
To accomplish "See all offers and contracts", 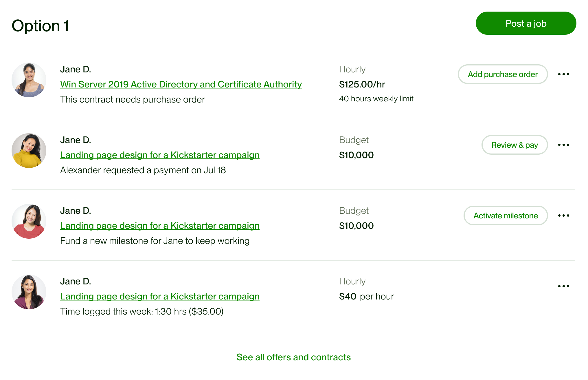I will (293, 357).
